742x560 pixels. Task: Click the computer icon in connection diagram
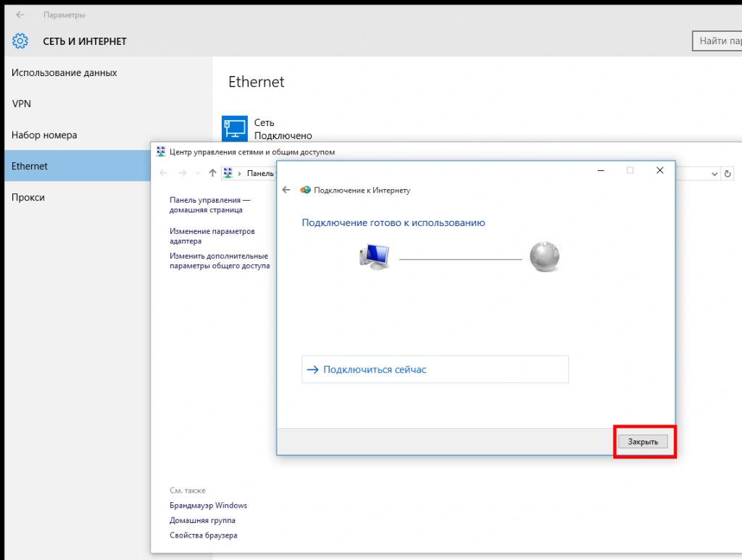[x=376, y=256]
